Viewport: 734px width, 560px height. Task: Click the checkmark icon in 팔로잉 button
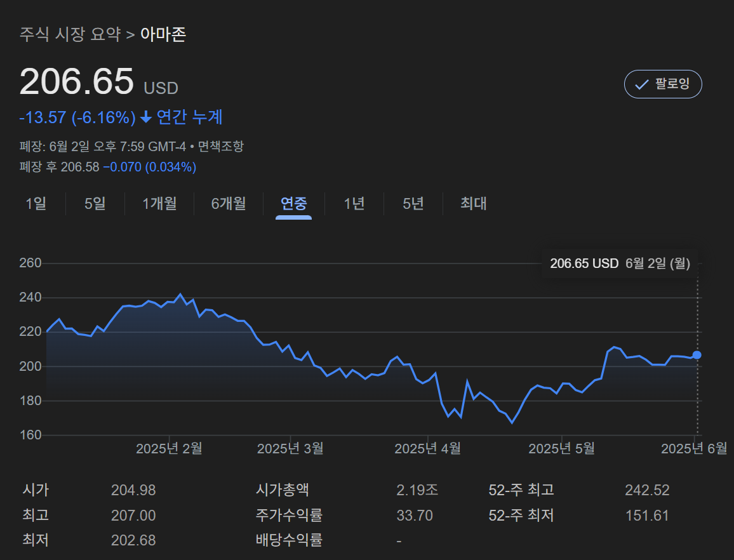(641, 84)
